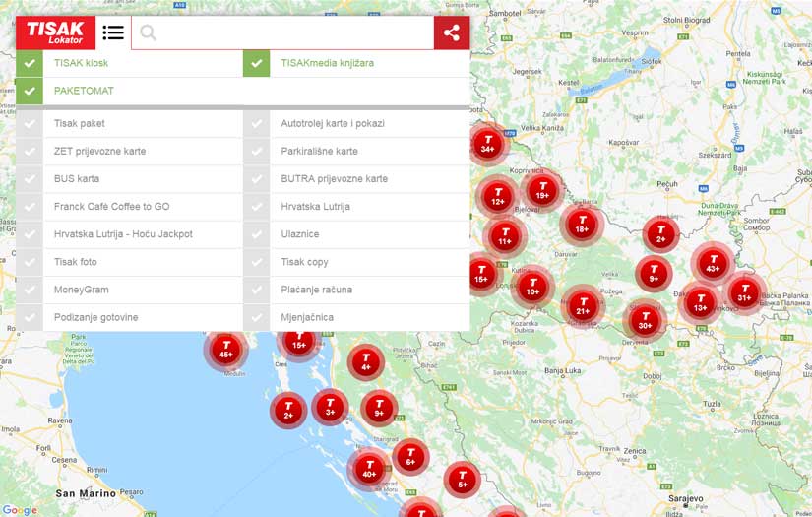Open the 34+ cluster marker
The image size is (812, 517).
[488, 144]
